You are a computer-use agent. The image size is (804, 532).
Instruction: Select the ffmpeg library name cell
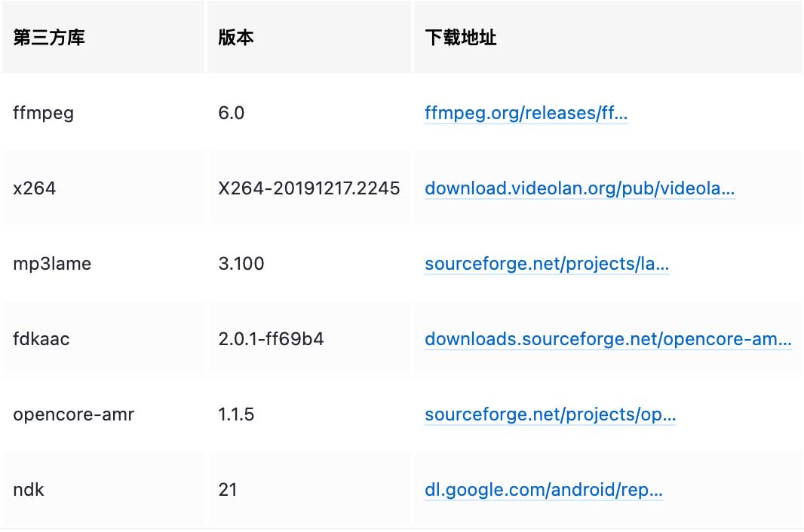coord(44,114)
